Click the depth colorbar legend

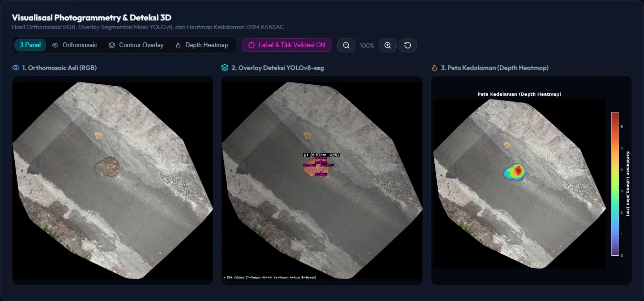click(615, 184)
